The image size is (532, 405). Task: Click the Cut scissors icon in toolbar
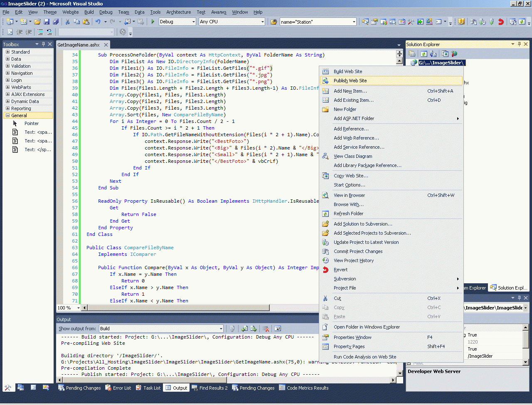pos(68,22)
